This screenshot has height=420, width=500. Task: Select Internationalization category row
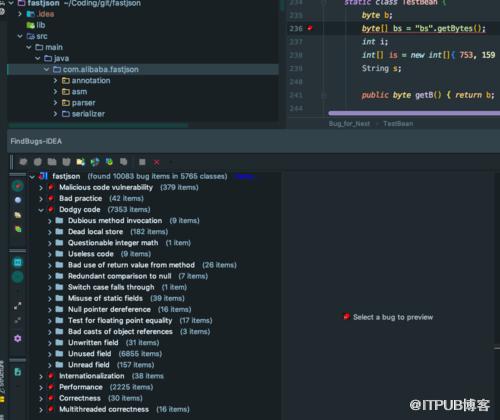pyautogui.click(x=111, y=376)
